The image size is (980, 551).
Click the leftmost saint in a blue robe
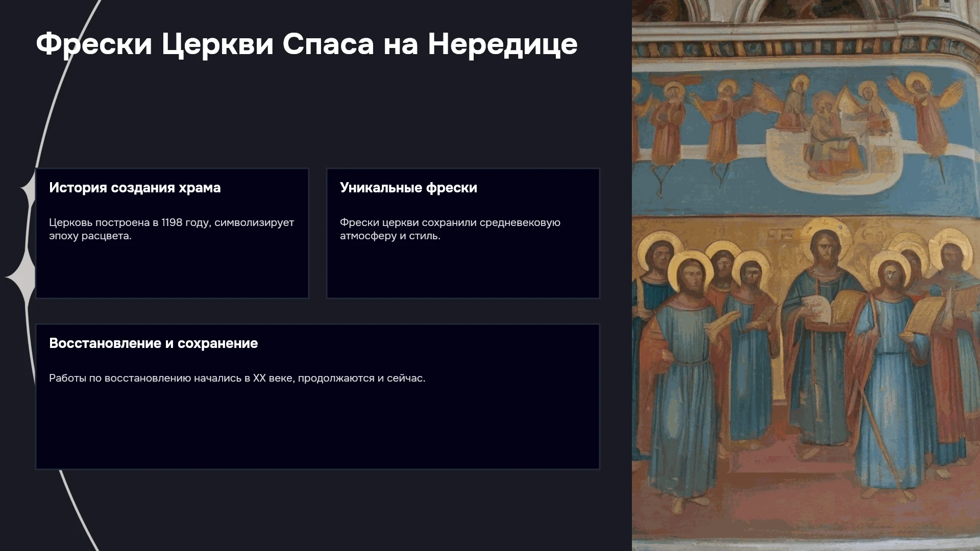click(x=687, y=378)
